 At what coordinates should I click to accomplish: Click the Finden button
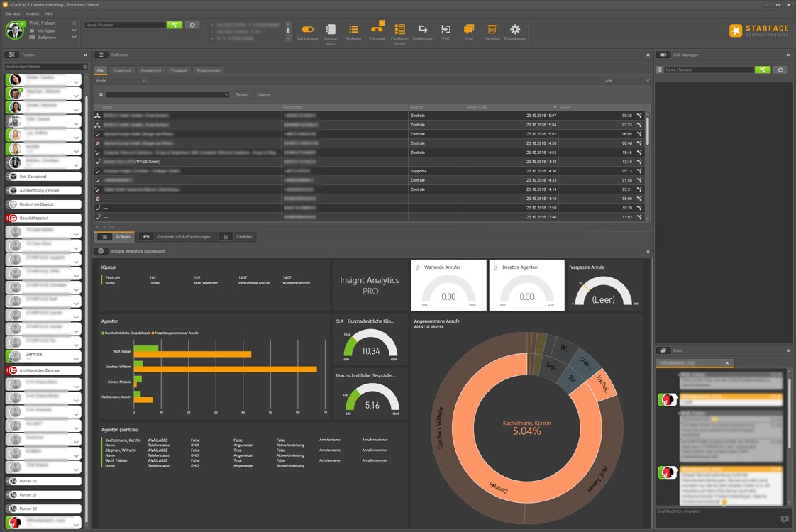[242, 94]
